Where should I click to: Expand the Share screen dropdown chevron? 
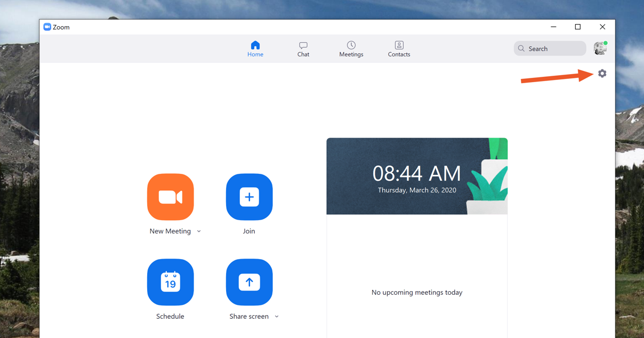click(x=277, y=317)
